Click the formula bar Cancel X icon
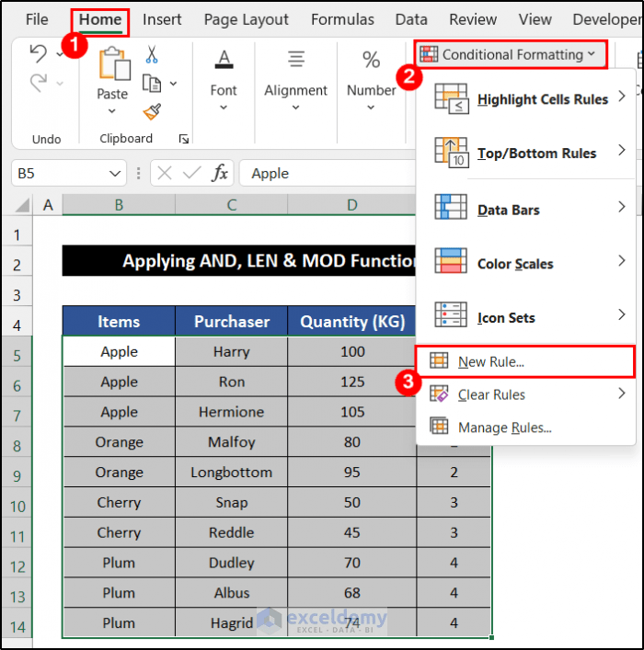Image resolution: width=644 pixels, height=650 pixels. click(x=165, y=173)
